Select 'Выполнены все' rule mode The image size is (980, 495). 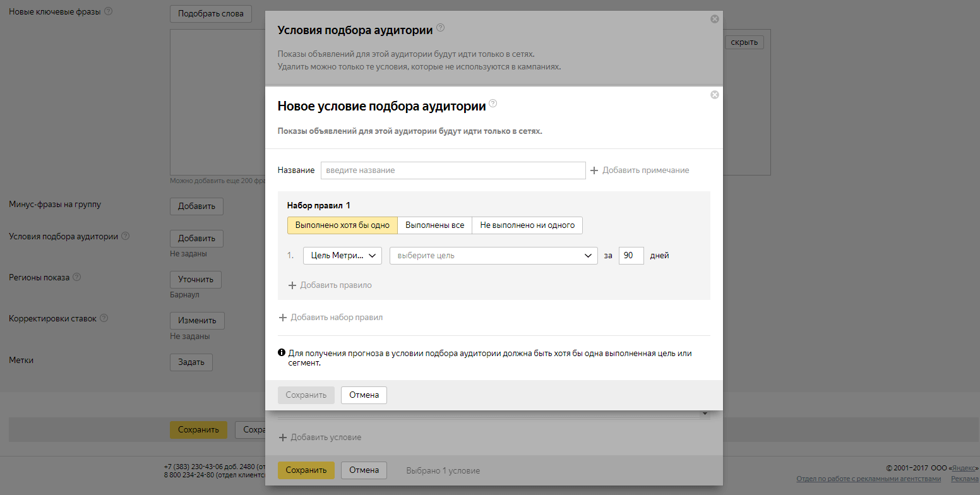434,225
